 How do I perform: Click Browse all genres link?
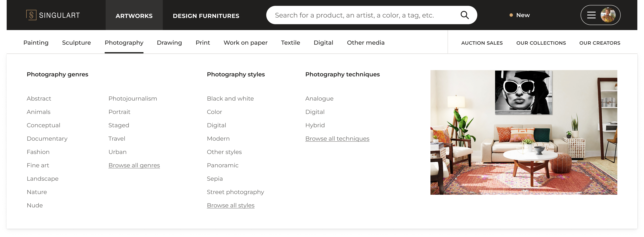point(134,165)
